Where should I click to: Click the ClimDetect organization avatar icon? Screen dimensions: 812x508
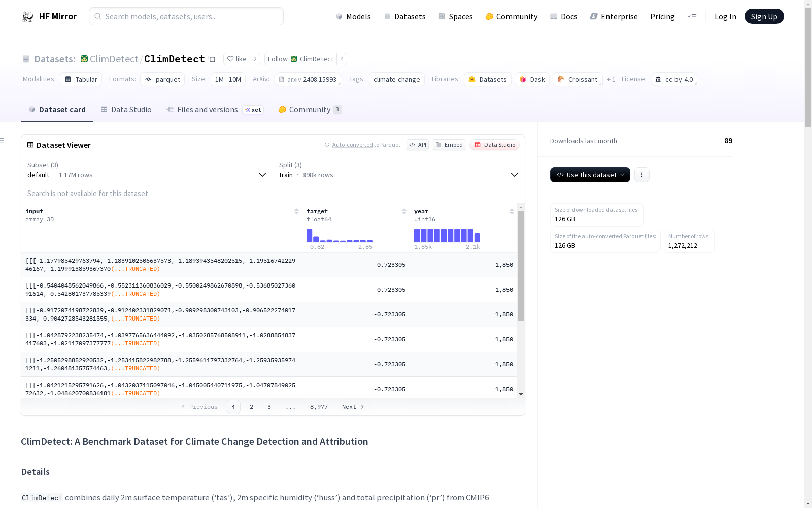click(x=84, y=59)
